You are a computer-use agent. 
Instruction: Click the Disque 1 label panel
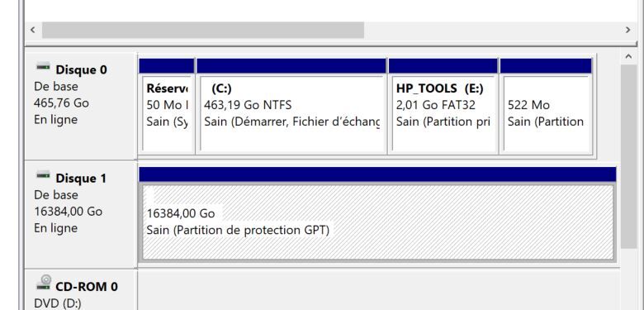(x=81, y=214)
